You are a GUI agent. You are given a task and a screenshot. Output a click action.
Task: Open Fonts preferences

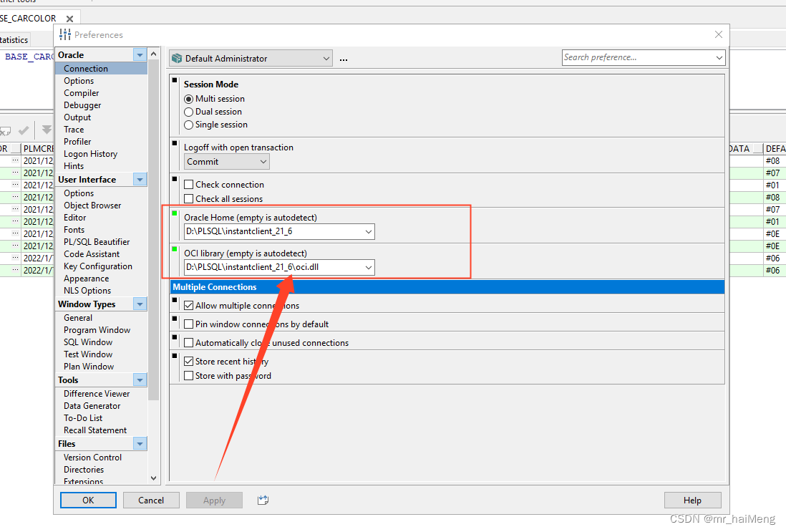tap(74, 230)
